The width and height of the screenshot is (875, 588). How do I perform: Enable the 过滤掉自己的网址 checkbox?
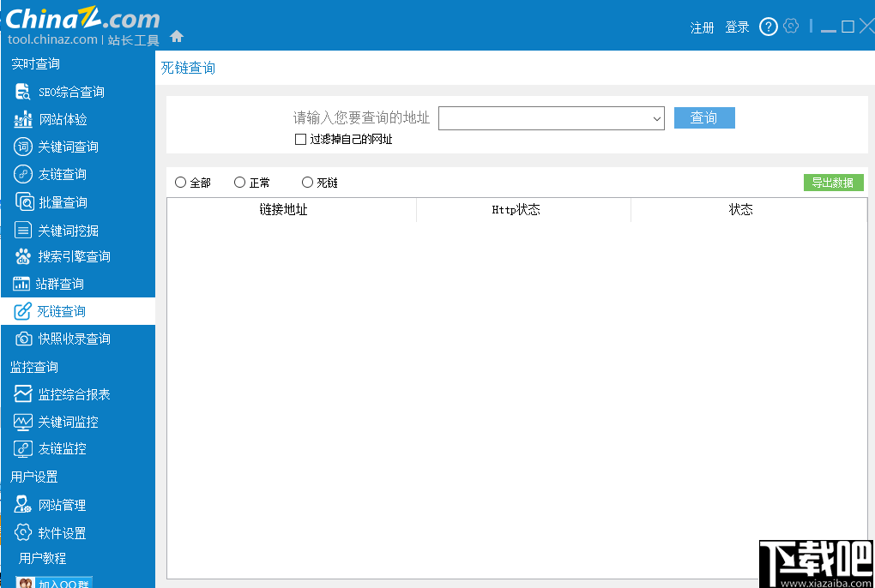(x=301, y=138)
